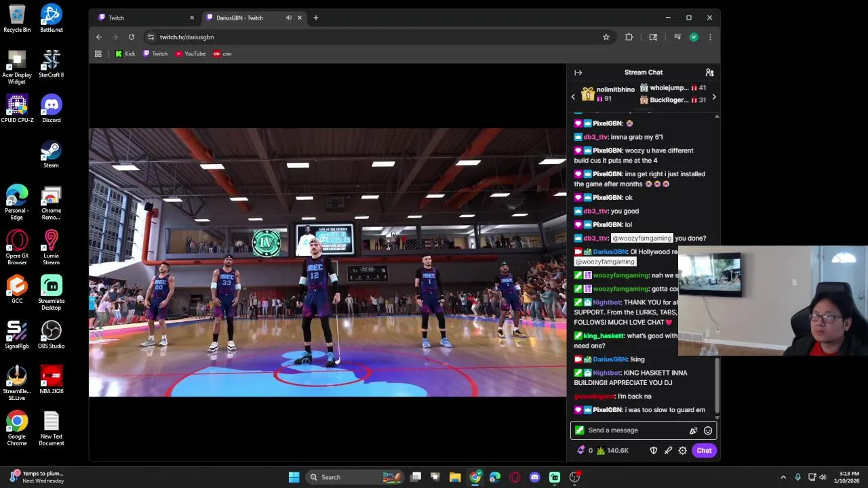This screenshot has width=868, height=488.
Task: Open a new browser tab
Action: click(x=315, y=18)
